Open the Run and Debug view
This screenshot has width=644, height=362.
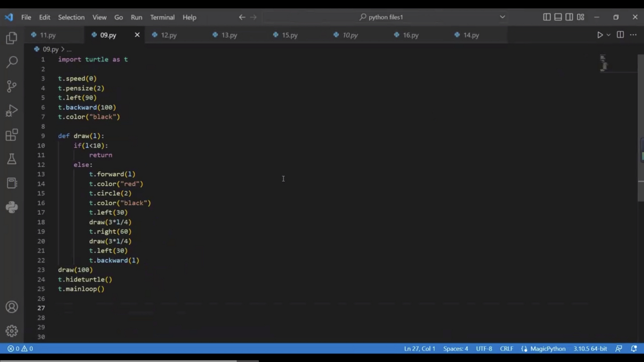pyautogui.click(x=12, y=111)
